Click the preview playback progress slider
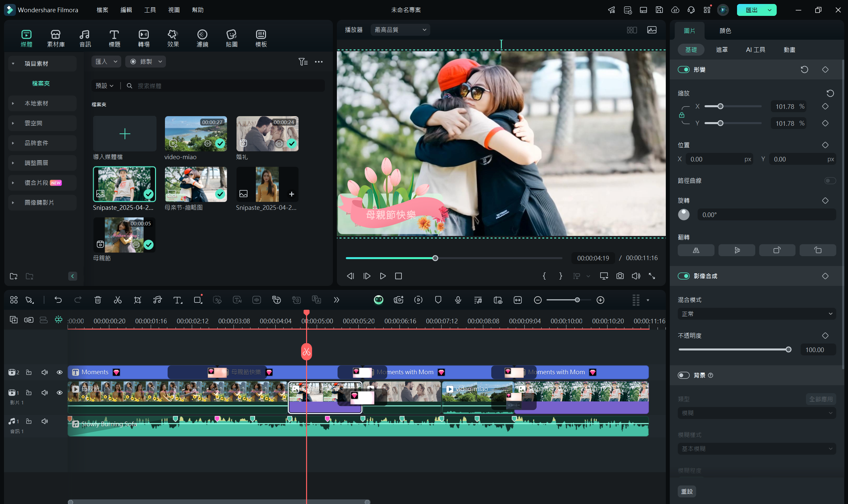848x504 pixels. coord(454,258)
